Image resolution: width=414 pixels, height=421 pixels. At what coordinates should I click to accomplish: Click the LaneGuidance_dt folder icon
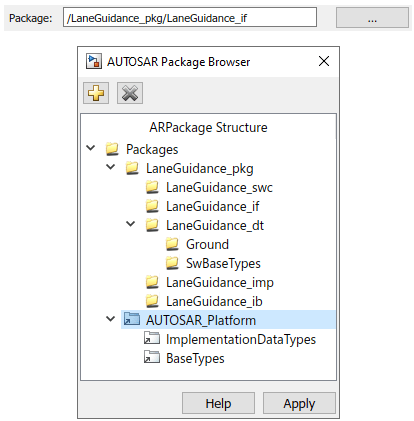point(152,225)
